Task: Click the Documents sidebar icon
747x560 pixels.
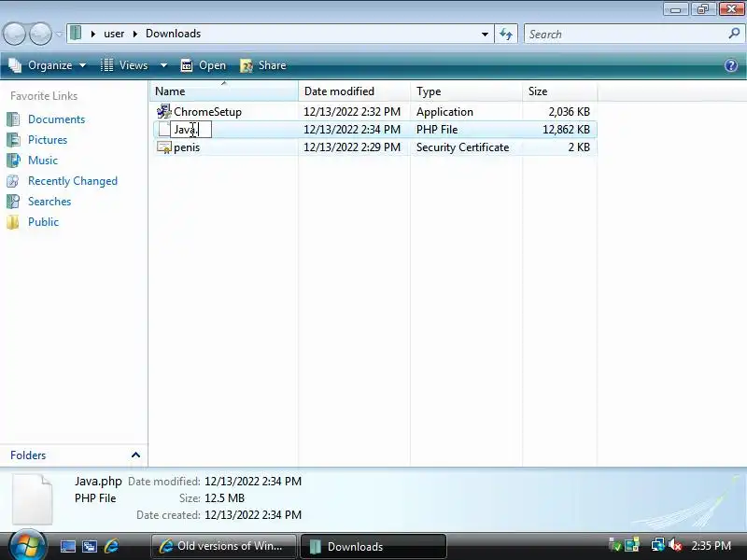Action: (13, 119)
